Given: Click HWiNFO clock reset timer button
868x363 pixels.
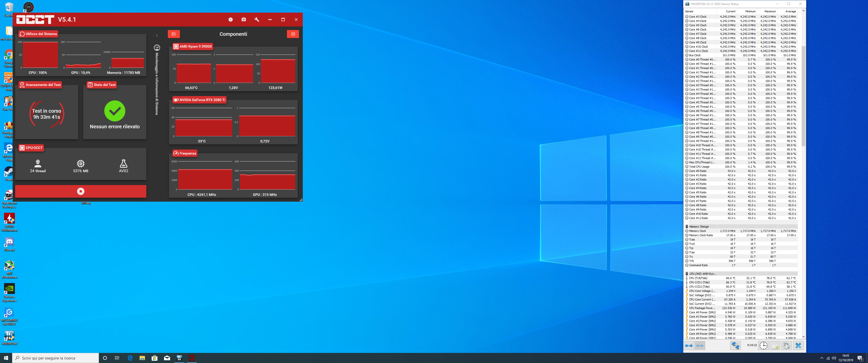Looking at the screenshot, I should pos(763,346).
